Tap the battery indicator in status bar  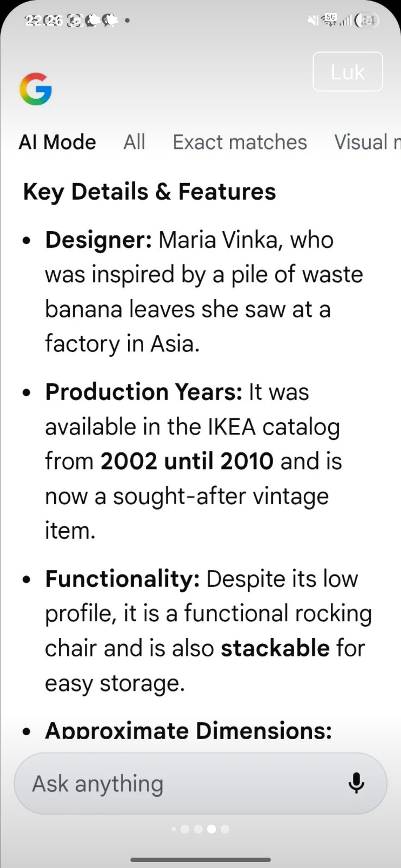coord(367,20)
